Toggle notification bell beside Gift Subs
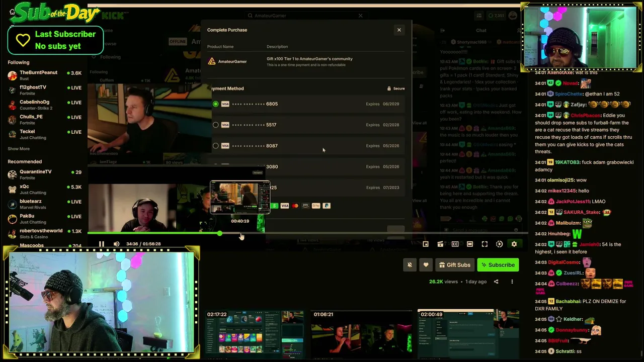The width and height of the screenshot is (644, 362). pyautogui.click(x=410, y=265)
